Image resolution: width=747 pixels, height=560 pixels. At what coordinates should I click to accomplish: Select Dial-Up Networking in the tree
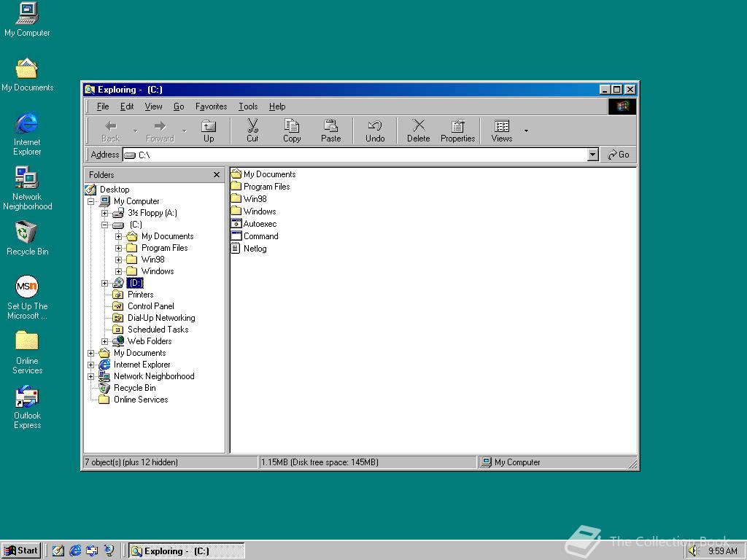coord(161,318)
